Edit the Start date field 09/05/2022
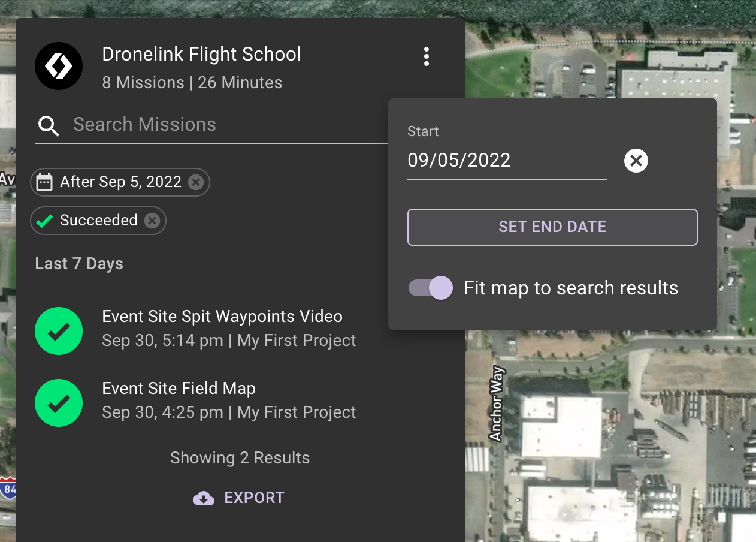The width and height of the screenshot is (756, 542). [x=507, y=161]
